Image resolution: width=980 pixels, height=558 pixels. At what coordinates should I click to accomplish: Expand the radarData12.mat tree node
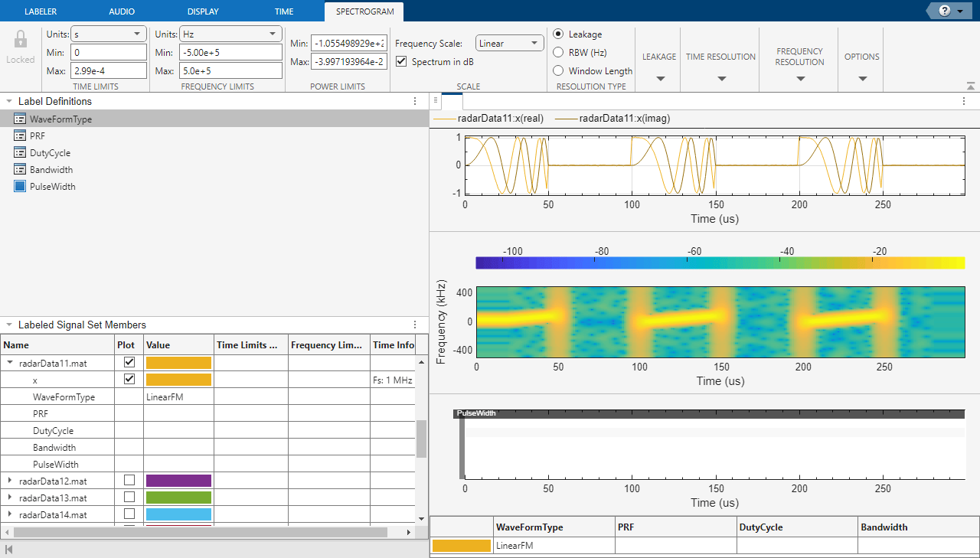(x=10, y=480)
